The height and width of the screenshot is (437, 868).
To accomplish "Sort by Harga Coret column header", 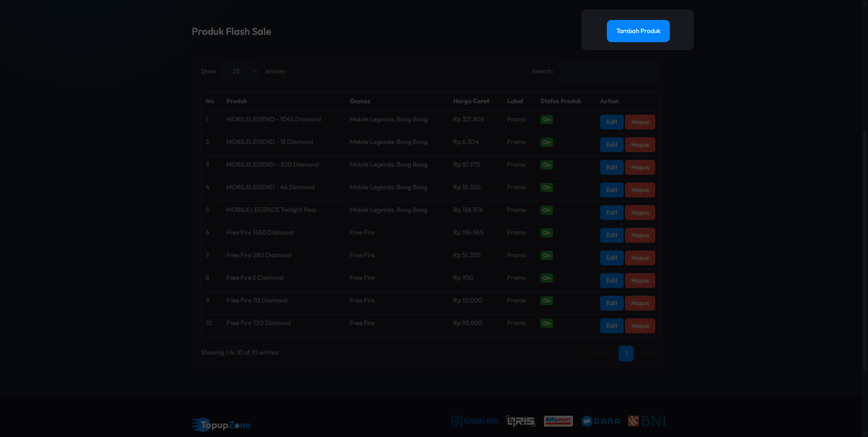I will click(471, 101).
